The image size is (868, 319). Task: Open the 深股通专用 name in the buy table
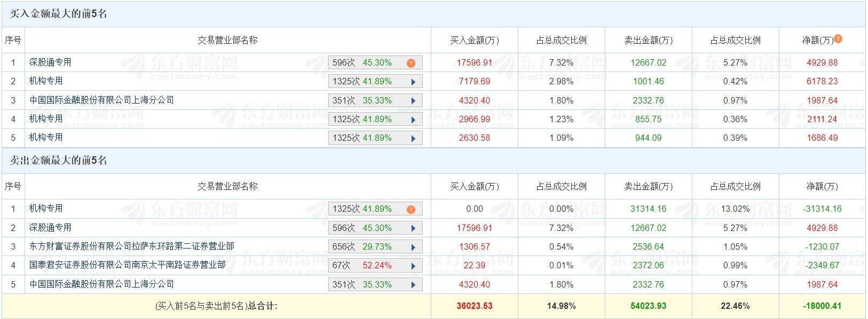(50, 62)
